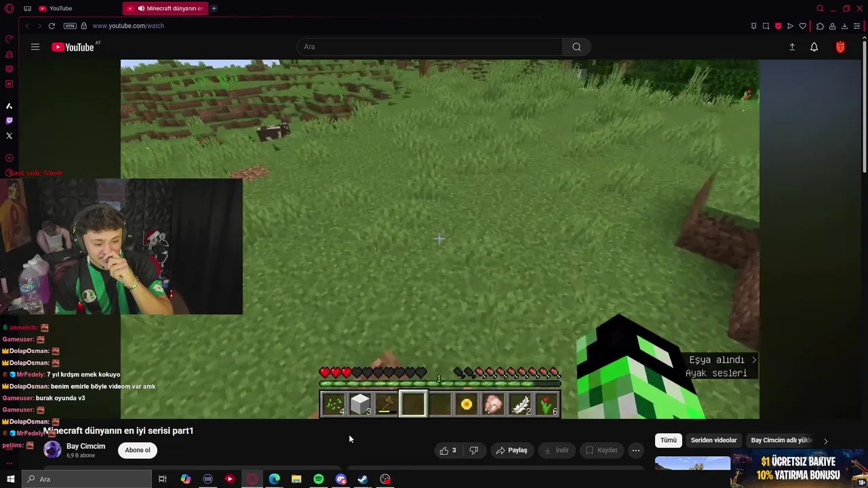The image size is (868, 488).
Task: Click the Minecraft video player
Action: [x=439, y=239]
